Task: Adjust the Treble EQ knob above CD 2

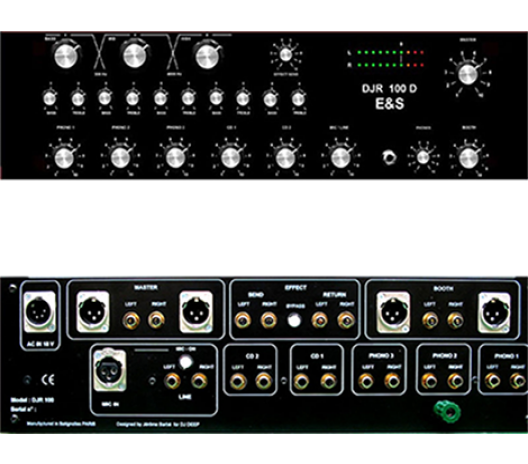Action: (x=298, y=98)
